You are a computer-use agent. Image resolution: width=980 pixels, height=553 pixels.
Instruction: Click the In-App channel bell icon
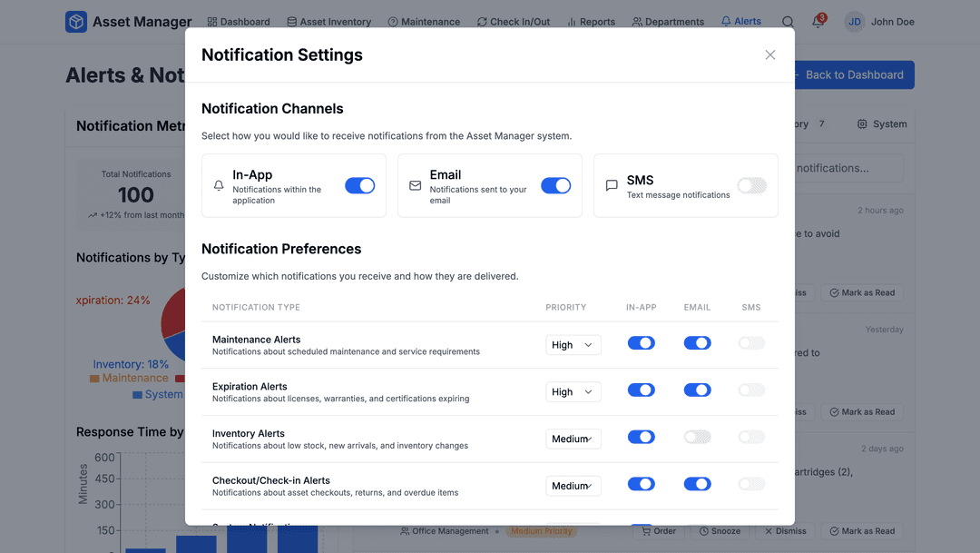click(219, 185)
